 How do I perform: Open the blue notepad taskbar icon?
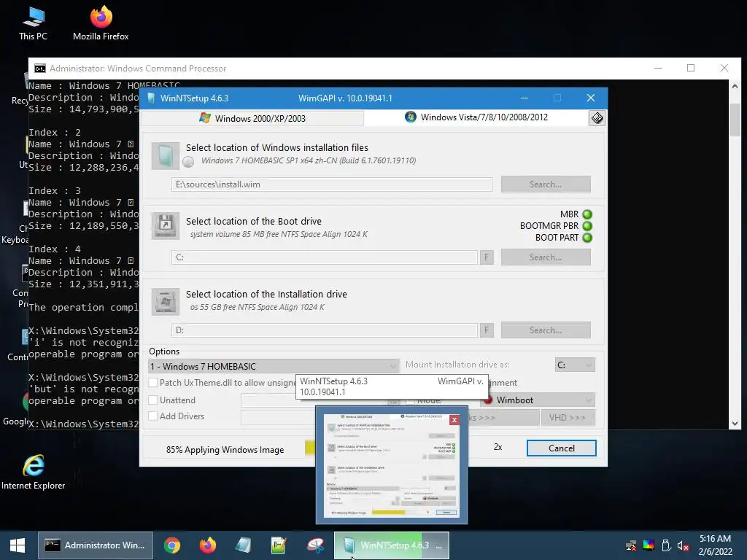(244, 545)
